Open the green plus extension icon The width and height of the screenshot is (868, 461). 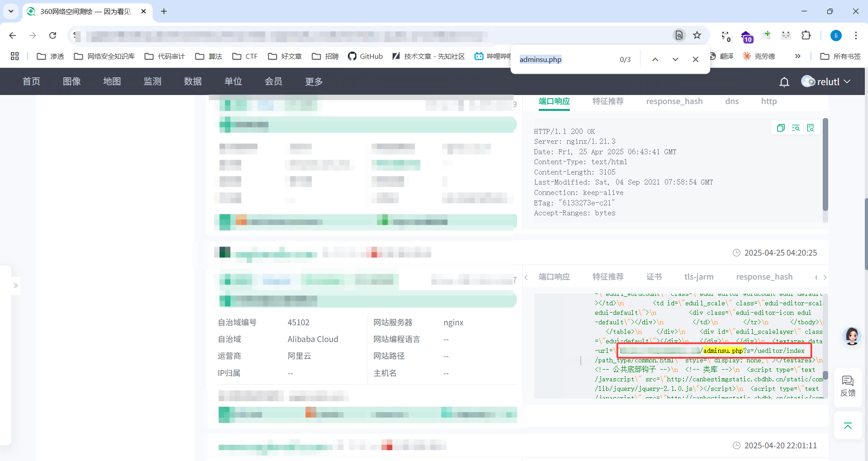(766, 35)
